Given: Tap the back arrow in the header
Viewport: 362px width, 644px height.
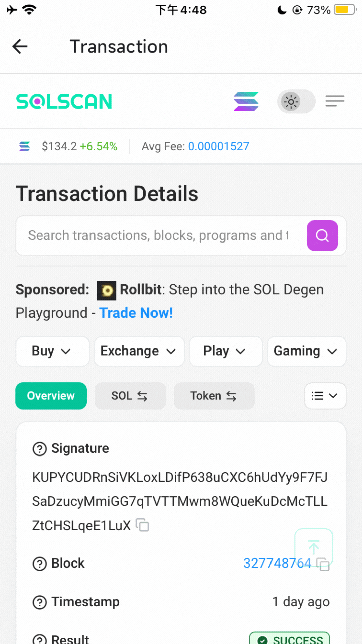Looking at the screenshot, I should tap(20, 46).
